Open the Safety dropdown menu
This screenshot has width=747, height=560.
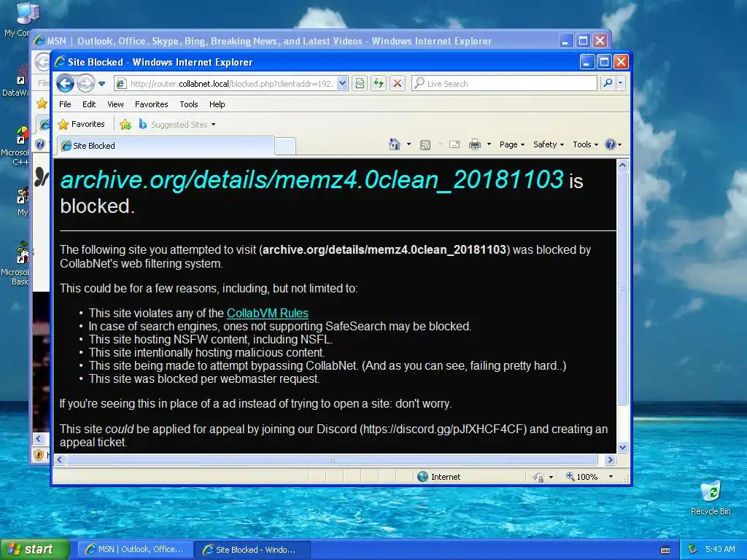click(549, 144)
